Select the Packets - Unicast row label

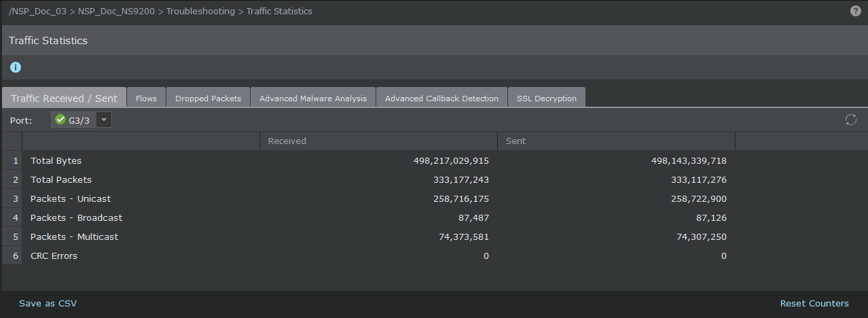point(71,198)
